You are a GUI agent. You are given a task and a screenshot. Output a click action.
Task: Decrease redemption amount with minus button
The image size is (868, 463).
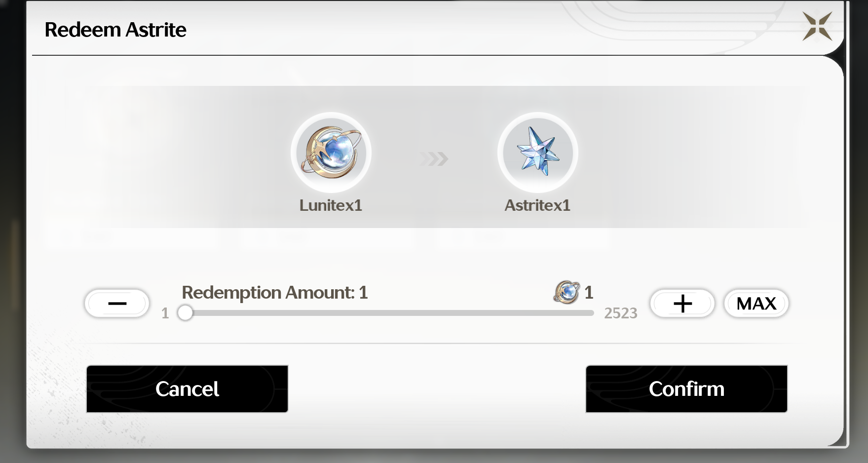click(x=117, y=303)
